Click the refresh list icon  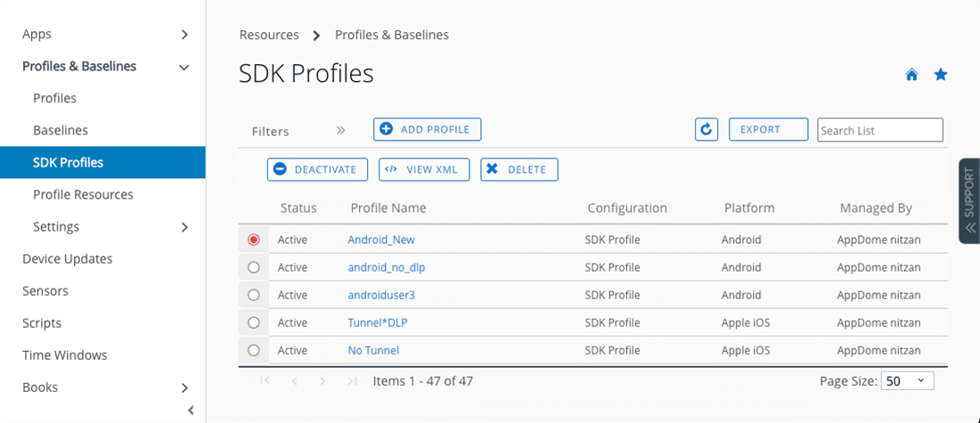tap(706, 129)
